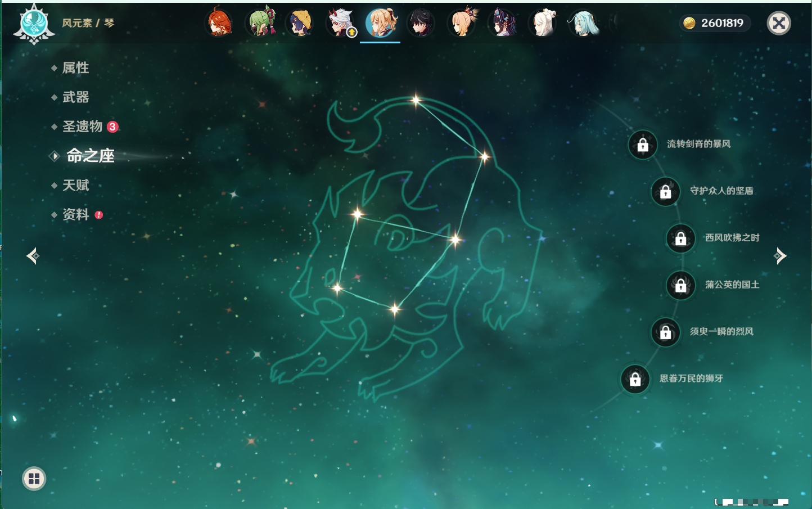This screenshot has height=509, width=812.
Task: Select the white-haired red-horned character avatar
Action: click(x=341, y=23)
